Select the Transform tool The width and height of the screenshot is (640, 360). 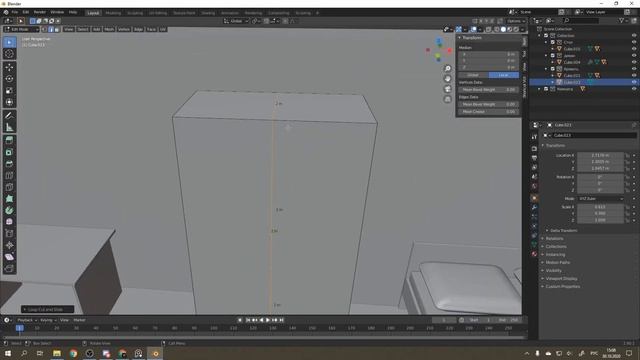pos(9,102)
